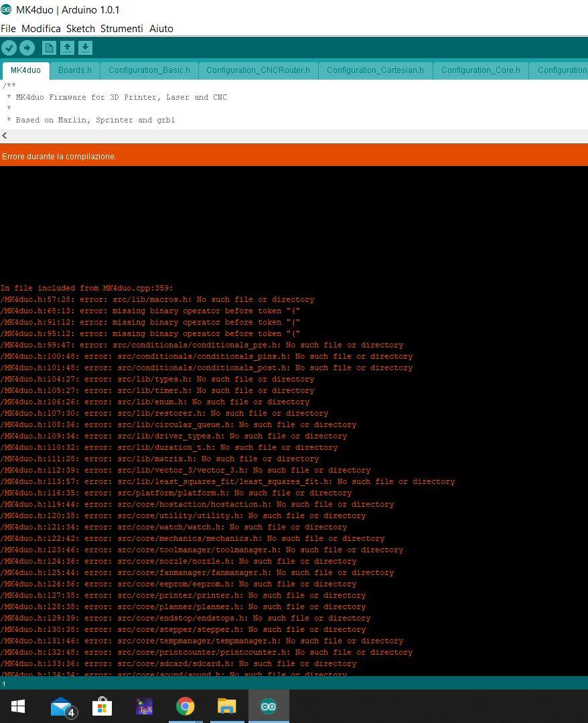
Task: Open Microsoft Store from the taskbar
Action: point(102,706)
